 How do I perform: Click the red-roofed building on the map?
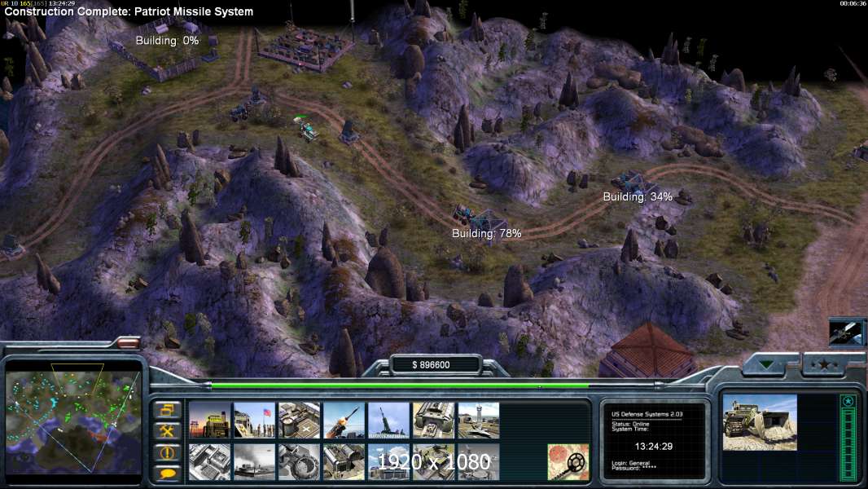click(x=649, y=350)
